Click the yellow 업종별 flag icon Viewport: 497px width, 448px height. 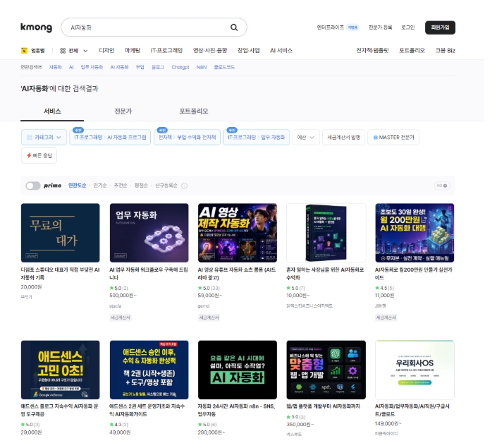pos(24,51)
